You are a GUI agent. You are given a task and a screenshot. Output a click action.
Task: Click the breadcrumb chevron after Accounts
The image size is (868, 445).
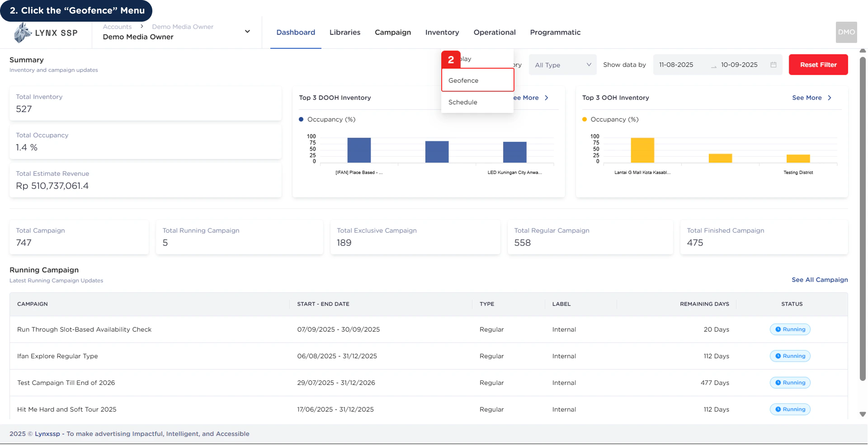(x=142, y=26)
